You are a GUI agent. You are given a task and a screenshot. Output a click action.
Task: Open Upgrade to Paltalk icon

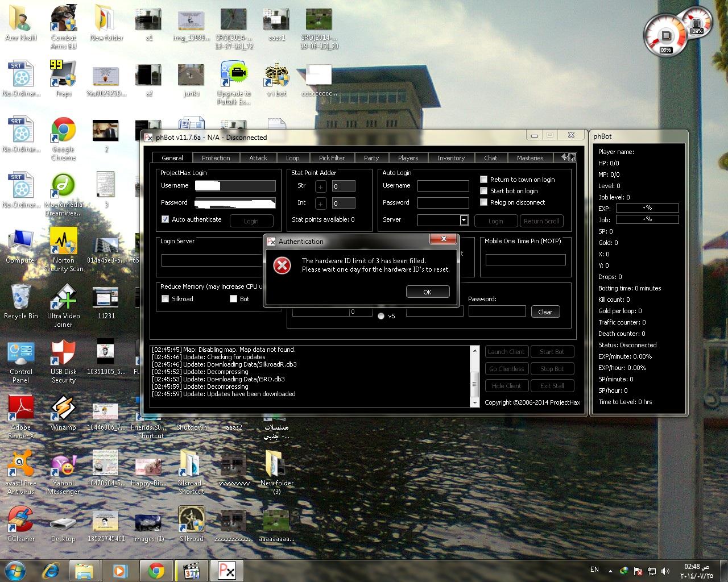click(234, 83)
